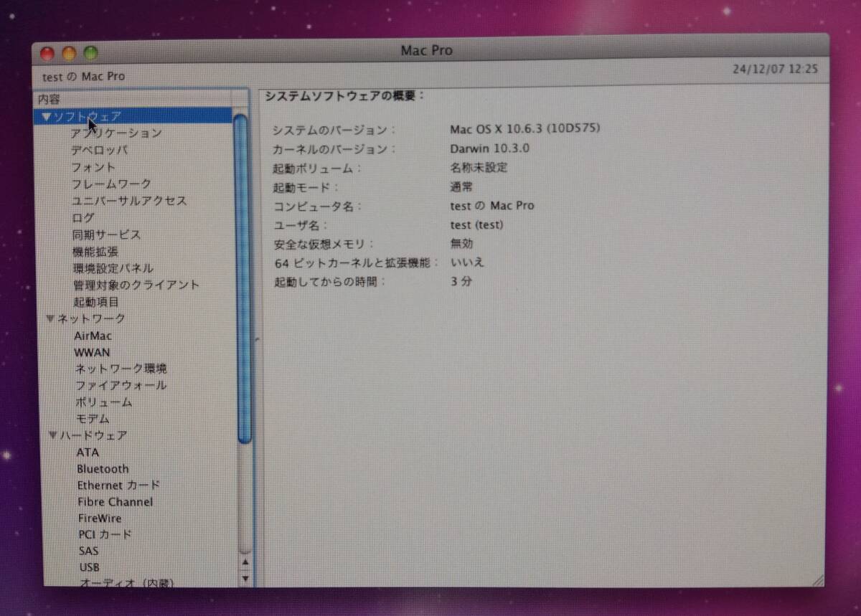Click the カーネルのバージョン label
Screen dimensions: 861x616
pos(334,150)
